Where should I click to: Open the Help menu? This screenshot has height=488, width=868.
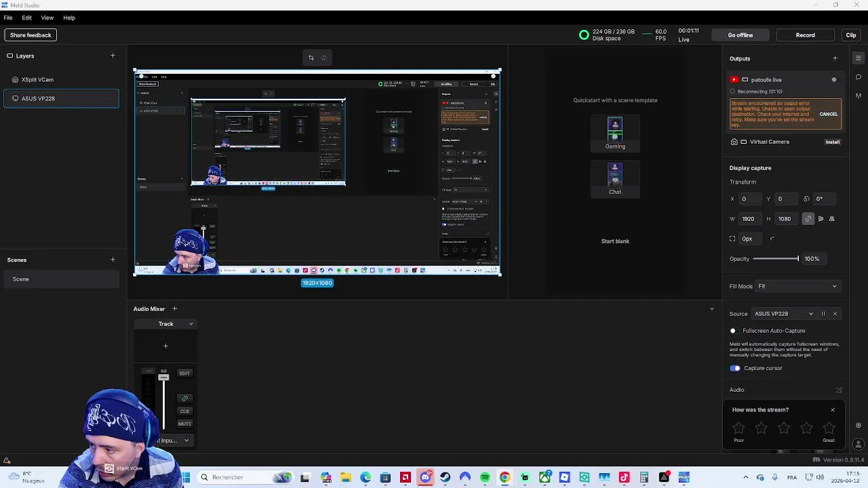[69, 18]
